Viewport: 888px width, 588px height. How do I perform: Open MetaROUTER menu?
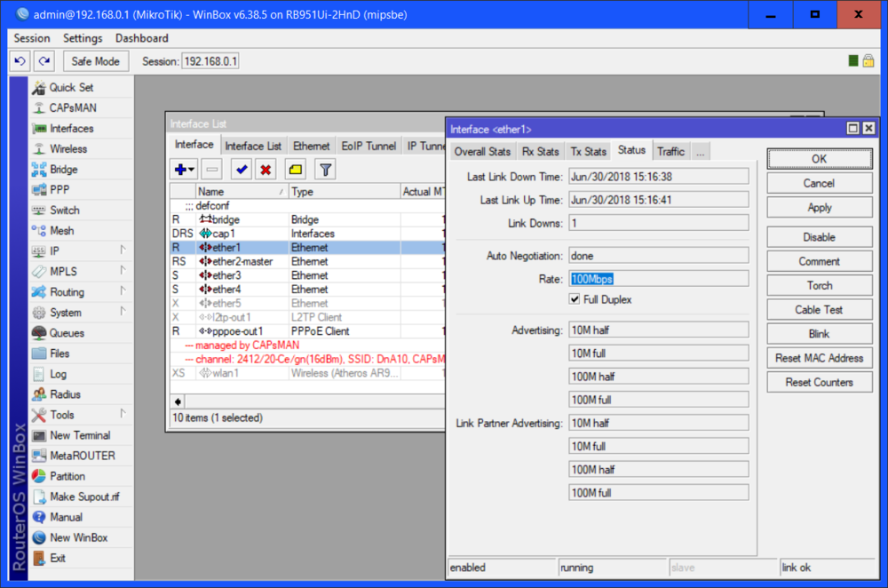(82, 456)
